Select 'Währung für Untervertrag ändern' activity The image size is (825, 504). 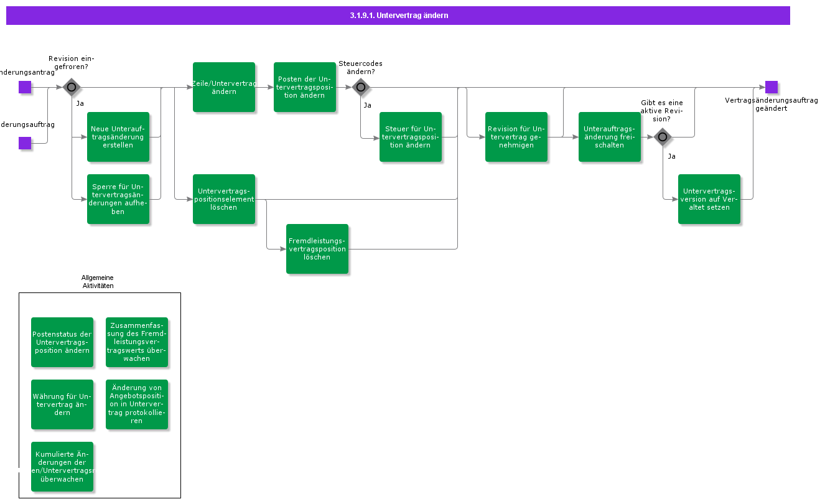(62, 404)
